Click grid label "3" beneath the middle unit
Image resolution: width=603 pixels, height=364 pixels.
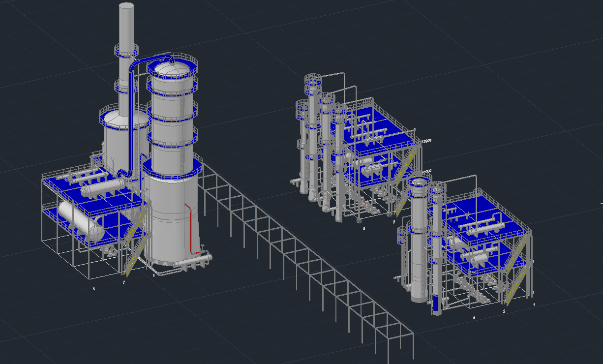point(363,229)
